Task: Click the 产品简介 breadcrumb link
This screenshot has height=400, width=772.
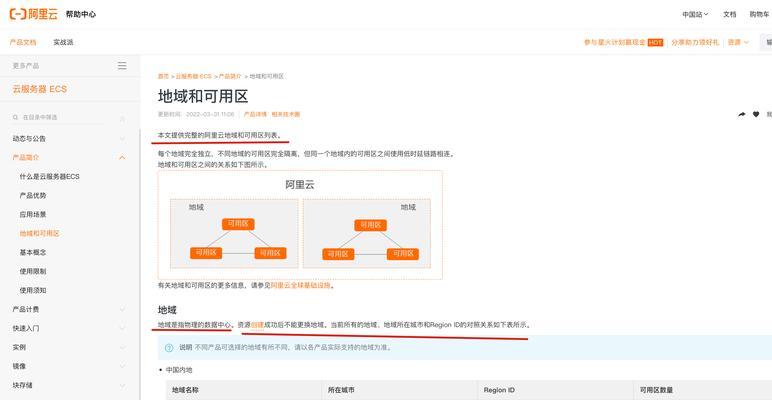Action: click(230, 76)
